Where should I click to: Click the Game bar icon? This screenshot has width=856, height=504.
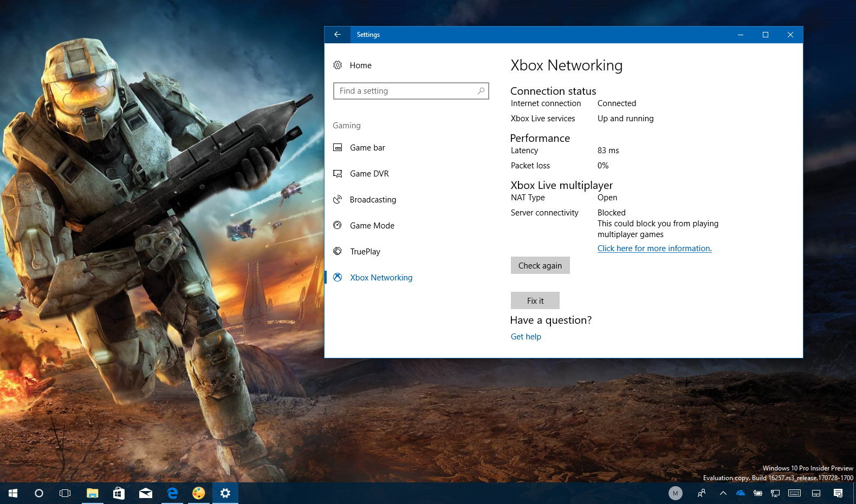(x=338, y=148)
